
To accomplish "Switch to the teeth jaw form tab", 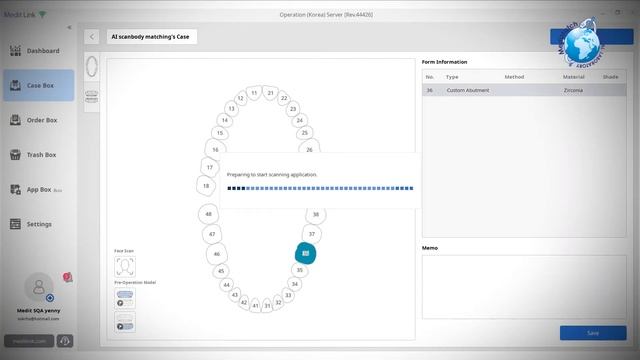I will [92, 97].
